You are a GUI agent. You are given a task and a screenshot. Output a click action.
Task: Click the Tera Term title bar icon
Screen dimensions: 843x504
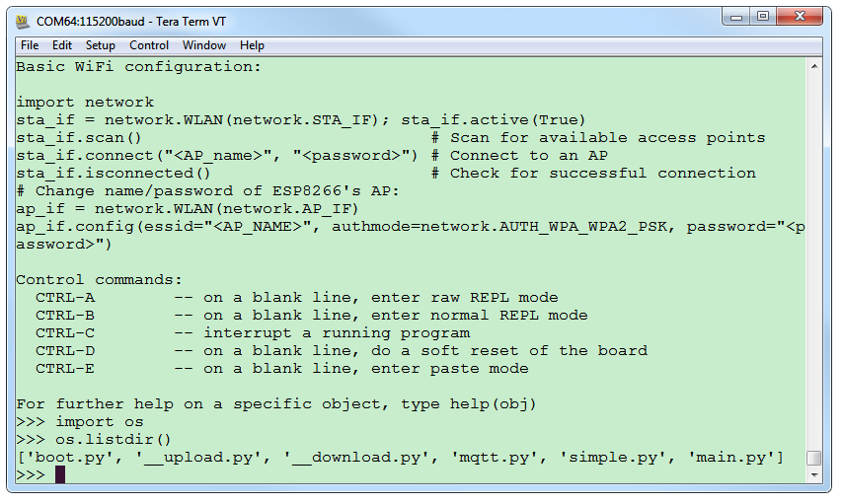click(23, 22)
